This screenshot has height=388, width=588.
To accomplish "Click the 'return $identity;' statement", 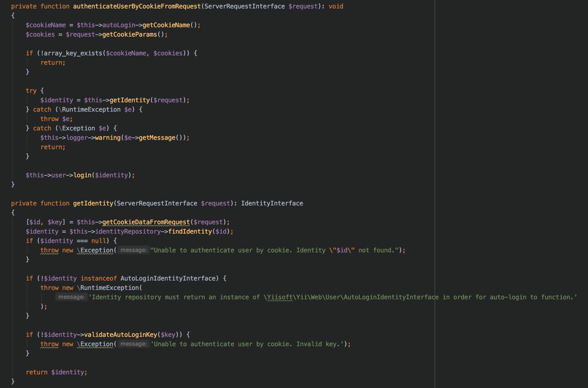I will 57,372.
